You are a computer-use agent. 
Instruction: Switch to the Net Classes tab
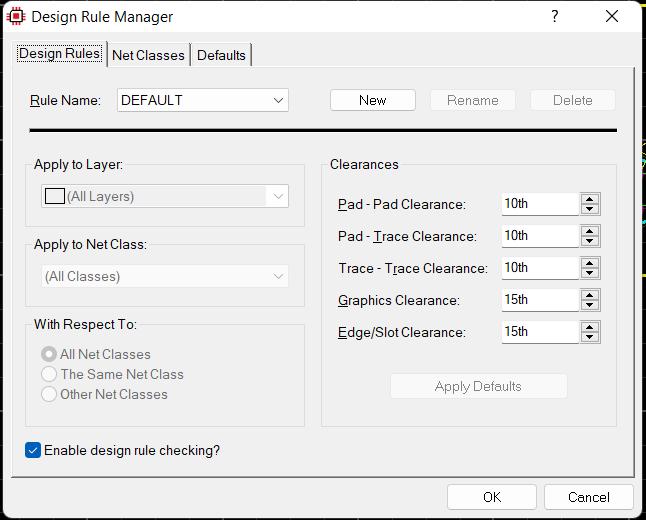click(148, 55)
